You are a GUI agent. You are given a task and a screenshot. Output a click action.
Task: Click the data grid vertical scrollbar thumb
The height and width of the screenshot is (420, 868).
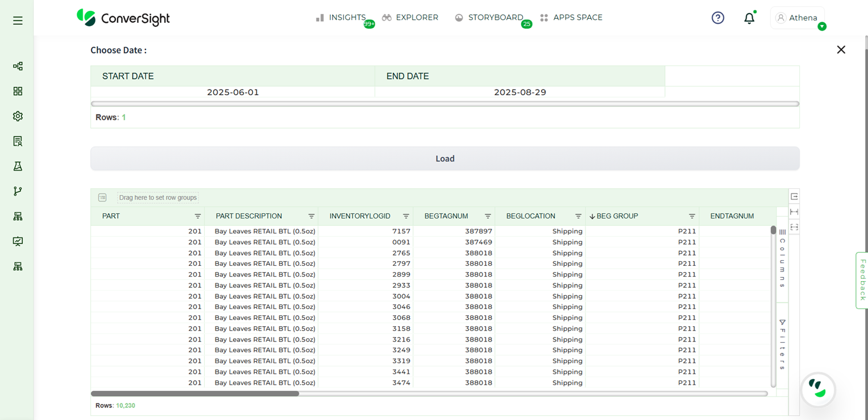[773, 230]
